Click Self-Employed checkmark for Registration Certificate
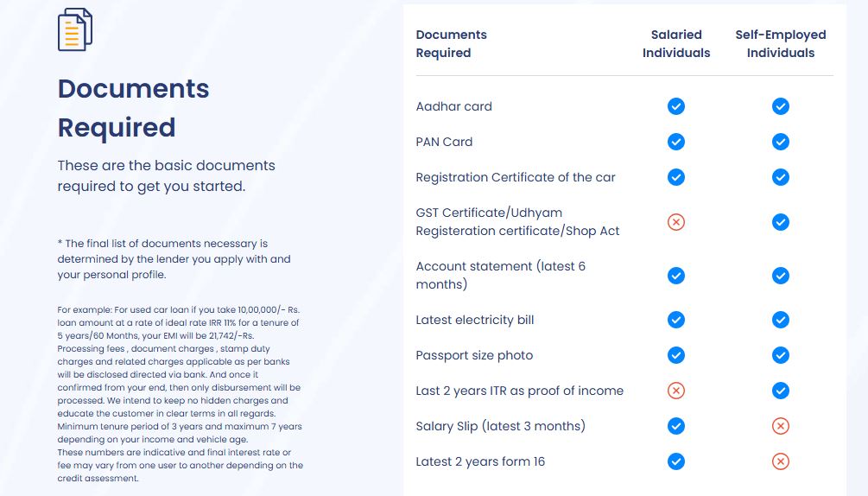 [x=781, y=177]
